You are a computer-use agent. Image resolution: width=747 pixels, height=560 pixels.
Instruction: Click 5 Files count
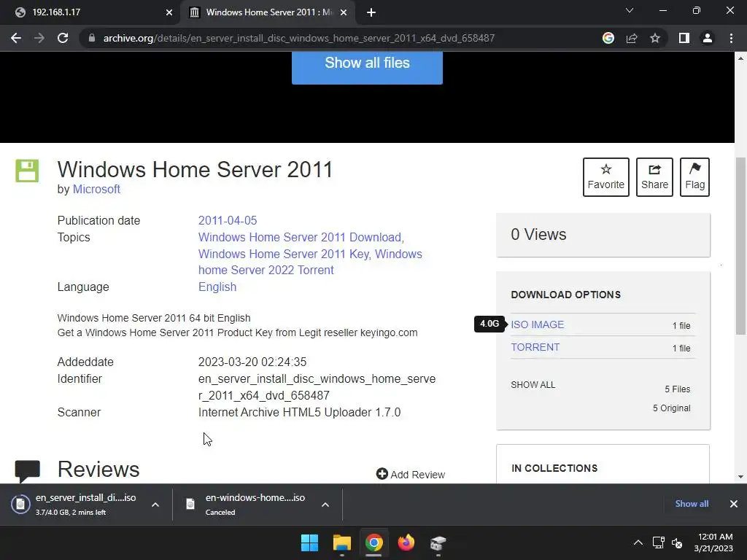point(678,389)
